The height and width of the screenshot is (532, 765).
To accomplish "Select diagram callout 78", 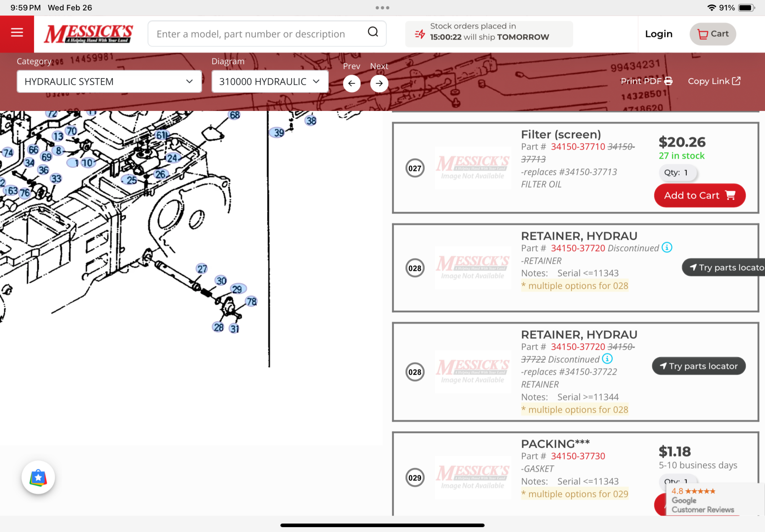I will (x=251, y=301).
